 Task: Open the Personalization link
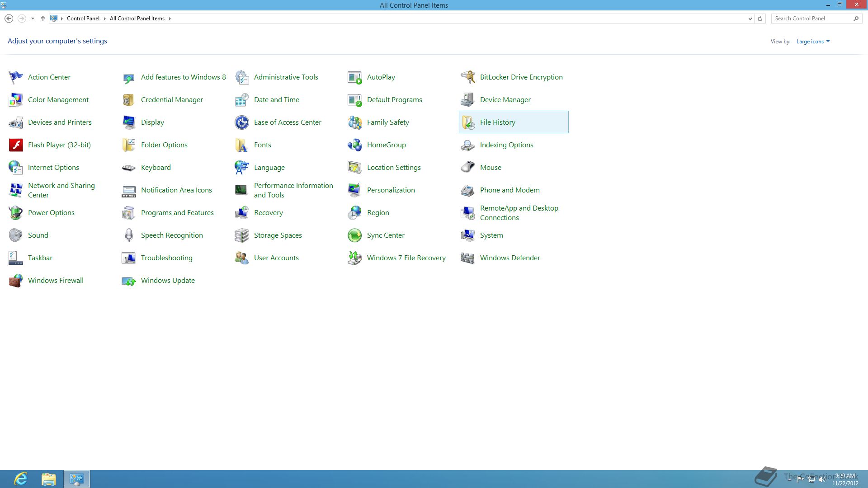click(x=391, y=190)
